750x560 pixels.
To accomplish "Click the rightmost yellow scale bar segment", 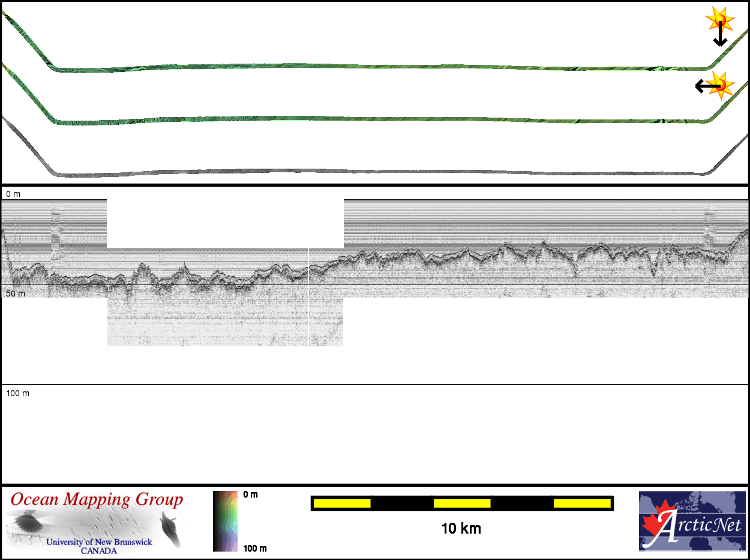I will [581, 503].
